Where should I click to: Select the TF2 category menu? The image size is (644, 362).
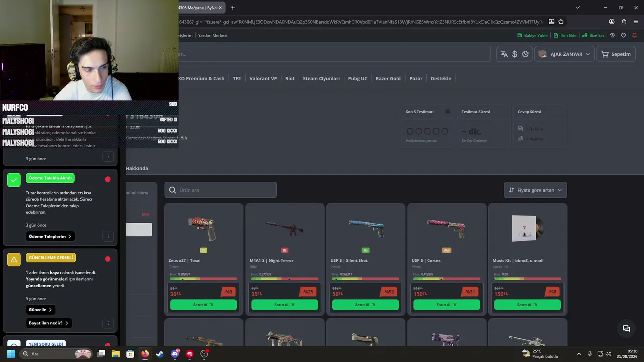(x=237, y=78)
